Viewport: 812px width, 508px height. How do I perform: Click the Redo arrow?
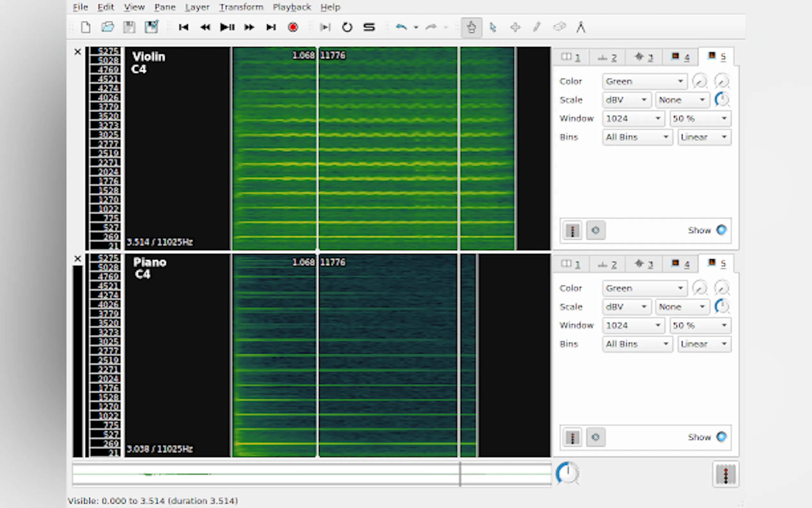coord(431,27)
